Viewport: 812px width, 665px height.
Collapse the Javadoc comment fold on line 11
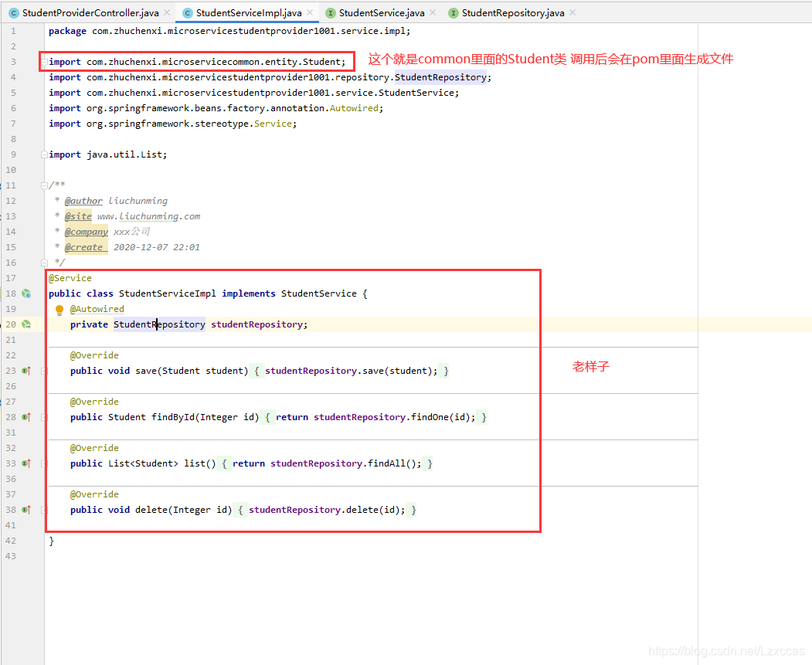(x=45, y=186)
